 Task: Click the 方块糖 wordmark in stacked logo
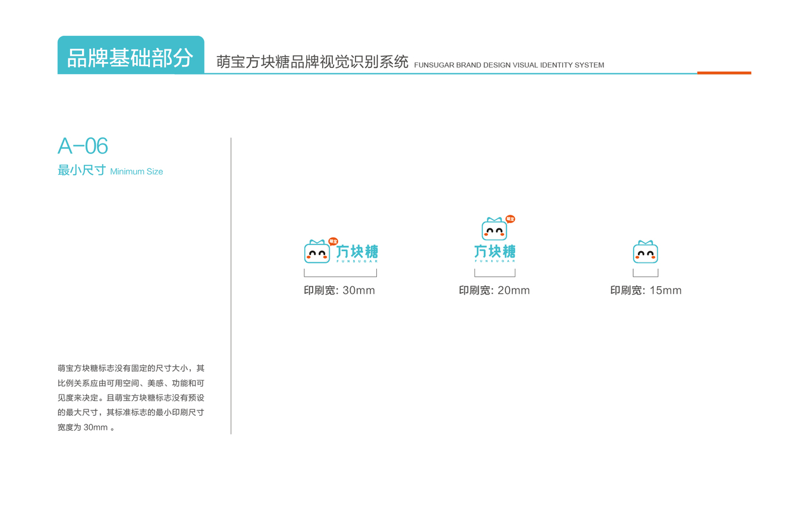tap(495, 250)
